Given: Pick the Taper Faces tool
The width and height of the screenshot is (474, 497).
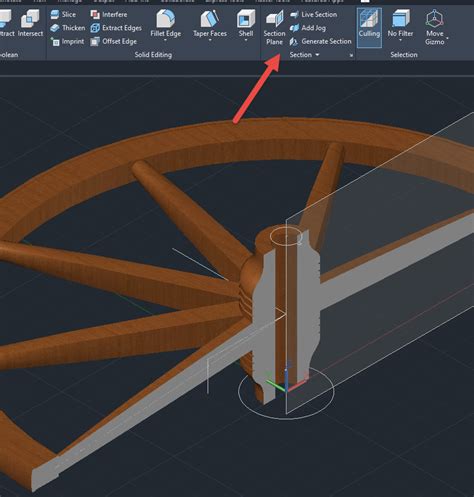Looking at the screenshot, I should pyautogui.click(x=210, y=23).
